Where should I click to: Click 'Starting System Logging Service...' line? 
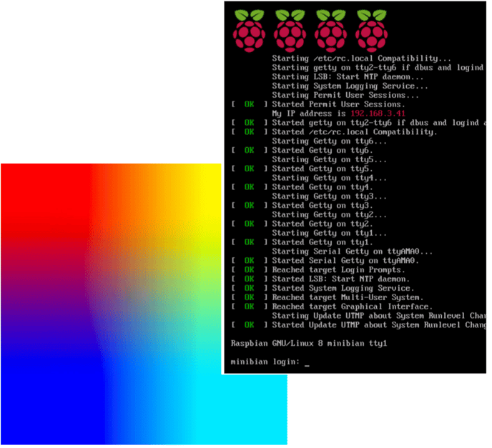click(x=350, y=86)
